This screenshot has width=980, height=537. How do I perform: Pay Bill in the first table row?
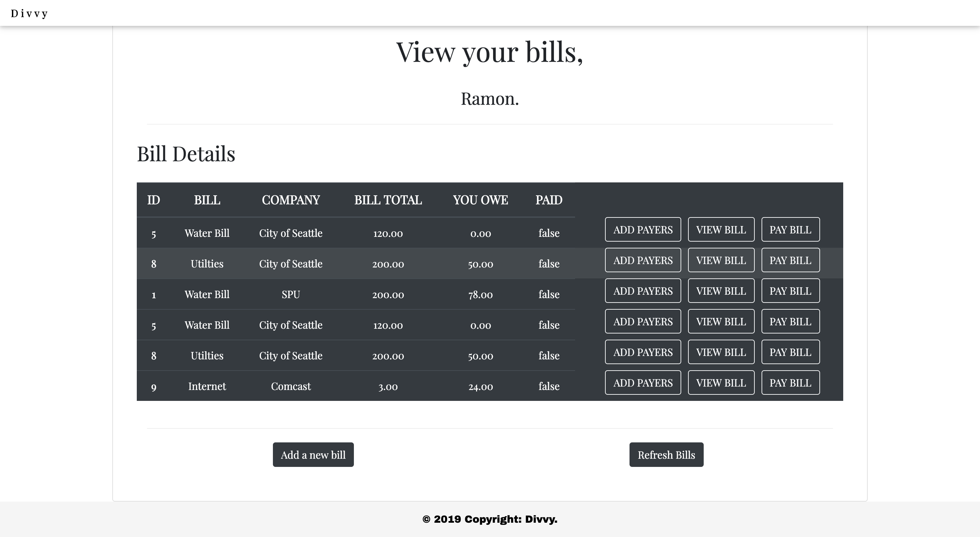point(790,229)
